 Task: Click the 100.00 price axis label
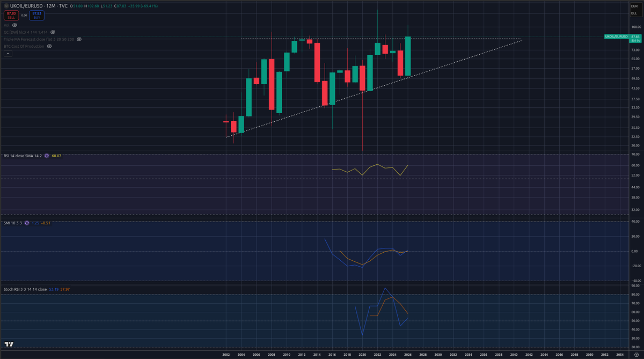[x=636, y=27]
